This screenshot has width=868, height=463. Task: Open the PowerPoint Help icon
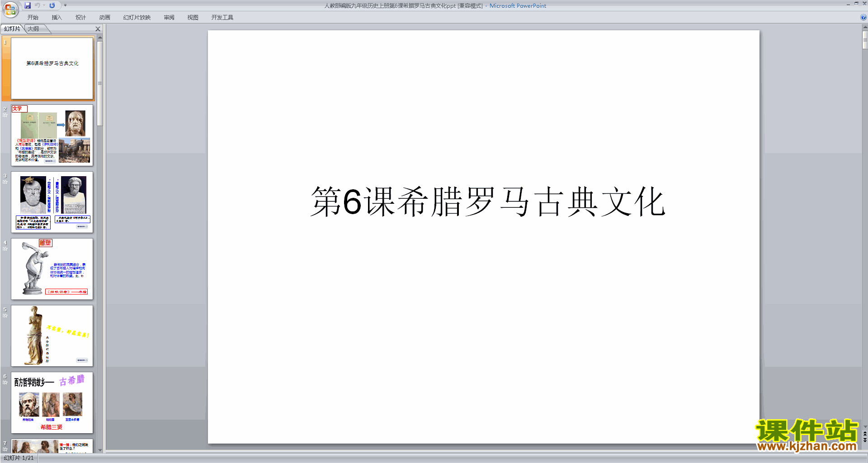point(863,18)
